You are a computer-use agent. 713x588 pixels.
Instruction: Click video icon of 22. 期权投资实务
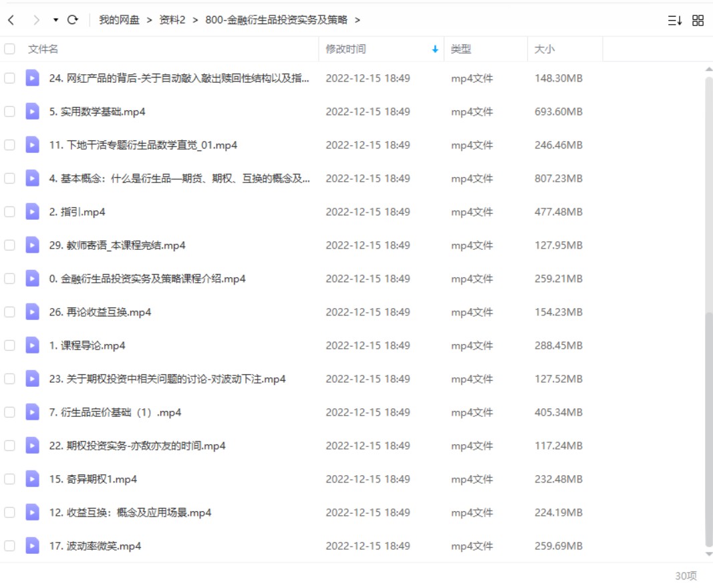pos(32,446)
